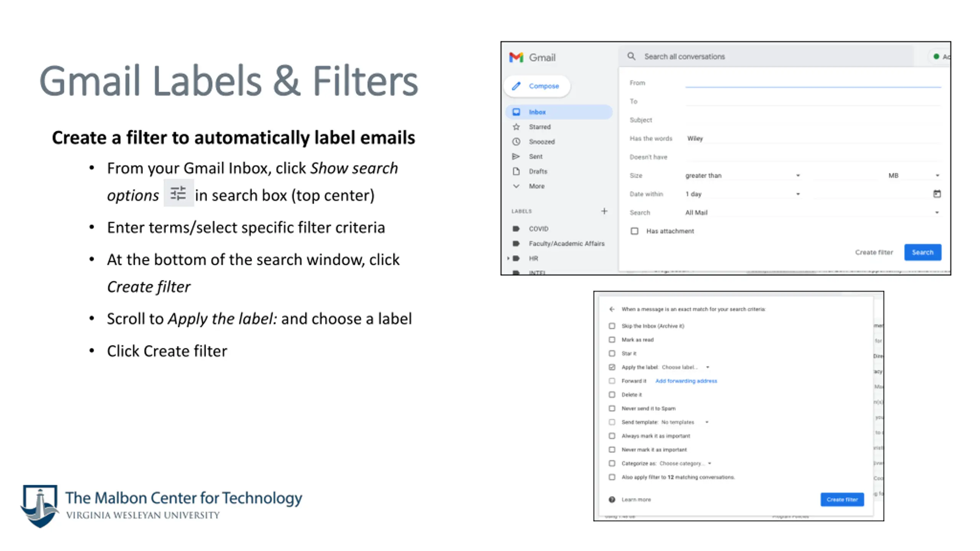Click the Drafts page icon

tap(516, 171)
